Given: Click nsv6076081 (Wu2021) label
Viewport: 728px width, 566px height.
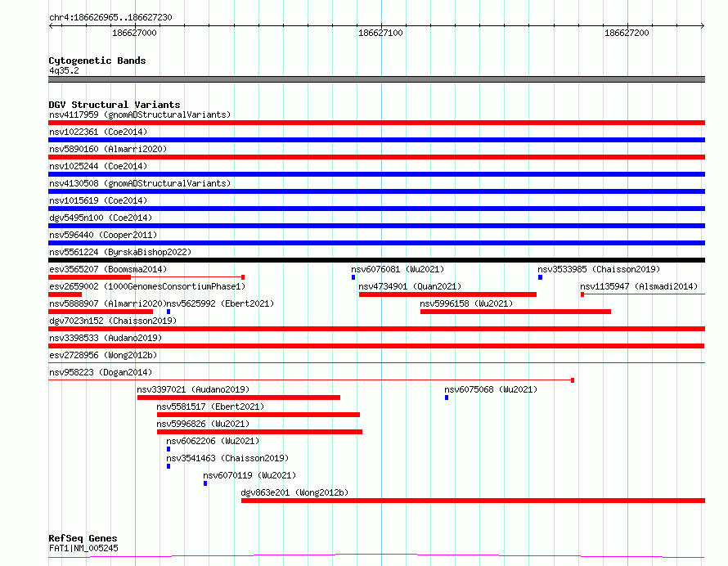Looking at the screenshot, I should pos(398,269).
